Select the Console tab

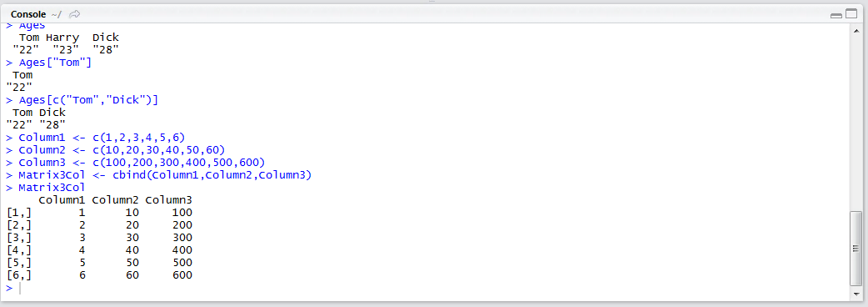tap(27, 14)
